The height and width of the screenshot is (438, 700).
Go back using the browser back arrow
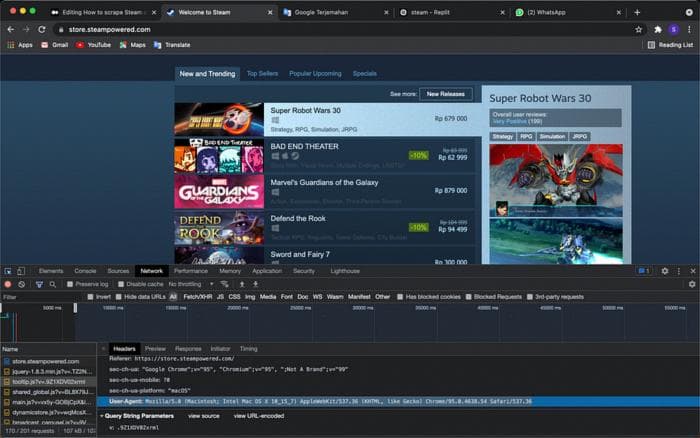(11, 29)
